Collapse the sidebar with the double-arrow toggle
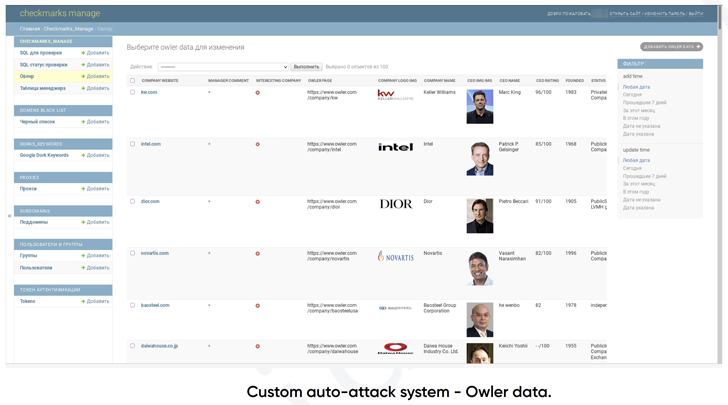 pyautogui.click(x=10, y=215)
